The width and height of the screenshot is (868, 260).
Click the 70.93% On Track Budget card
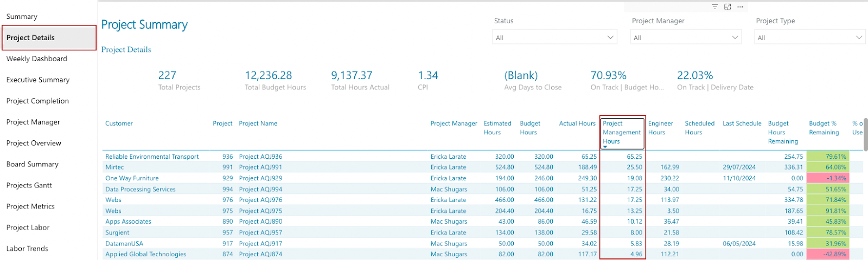coord(627,80)
